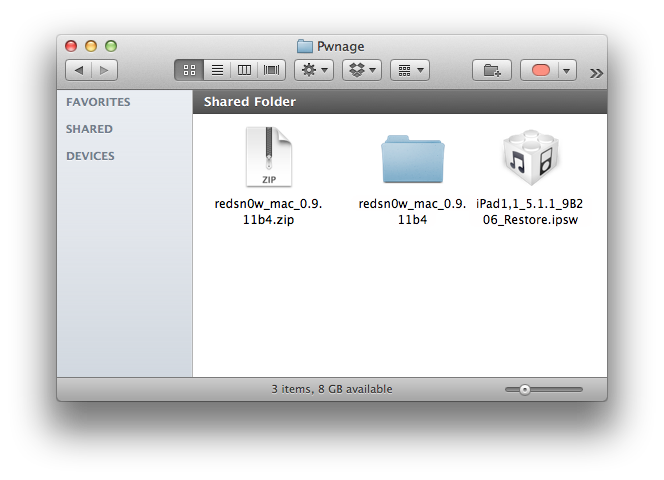Click the SHARED sidebar heading
Viewport: 664px width, 480px height.
pos(89,129)
